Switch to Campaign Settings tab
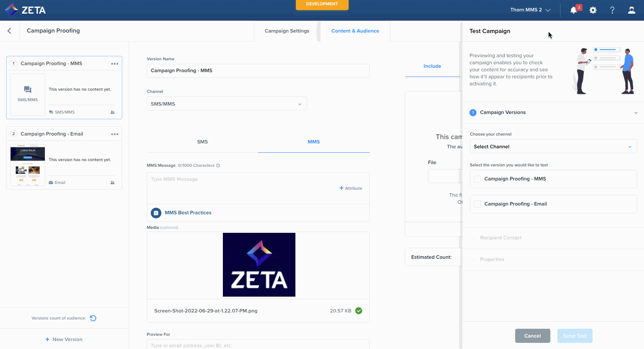The image size is (644, 349). pos(287,31)
